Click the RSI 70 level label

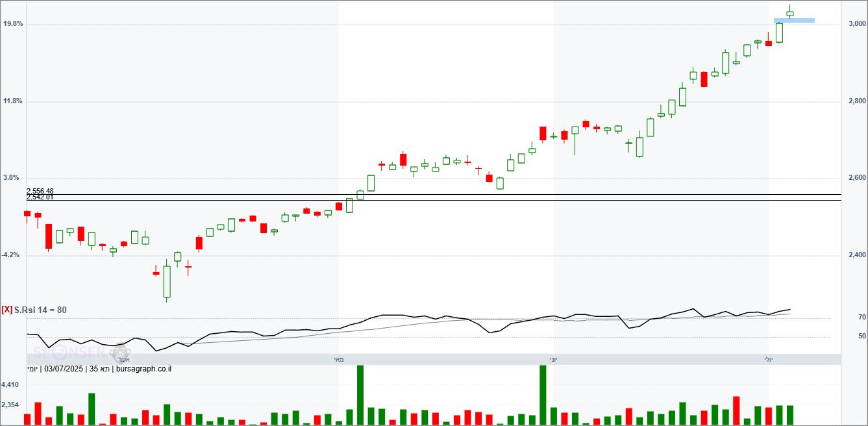862,318
